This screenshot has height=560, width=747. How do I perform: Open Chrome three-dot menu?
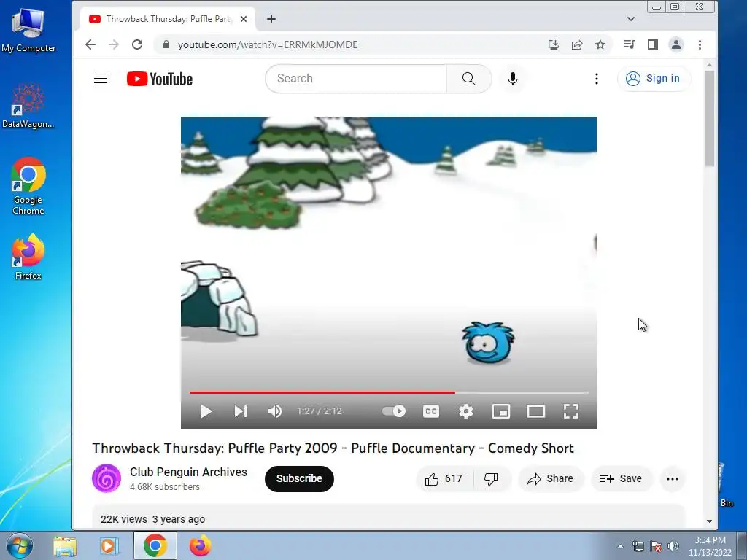(x=700, y=44)
